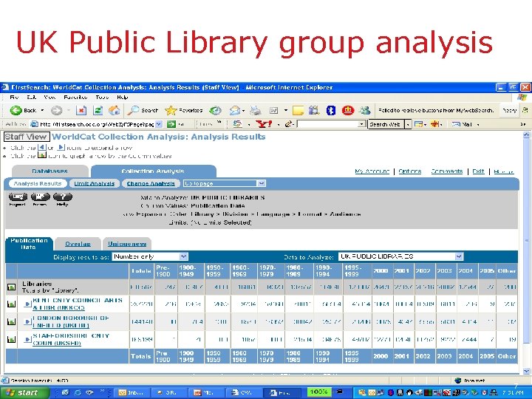Open the Help menu
The width and height of the screenshot is (532, 399).
tap(122, 98)
